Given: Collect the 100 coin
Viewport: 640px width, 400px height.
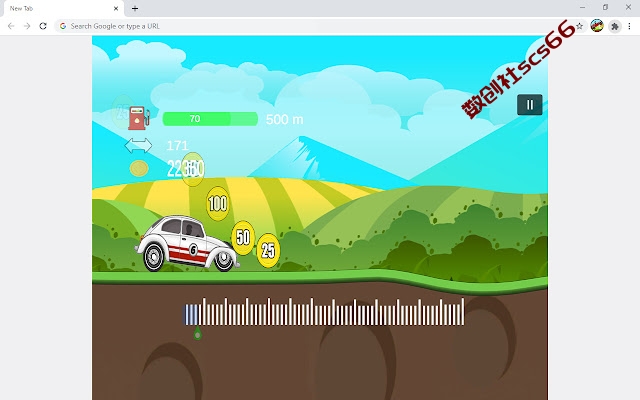Looking at the screenshot, I should (218, 203).
